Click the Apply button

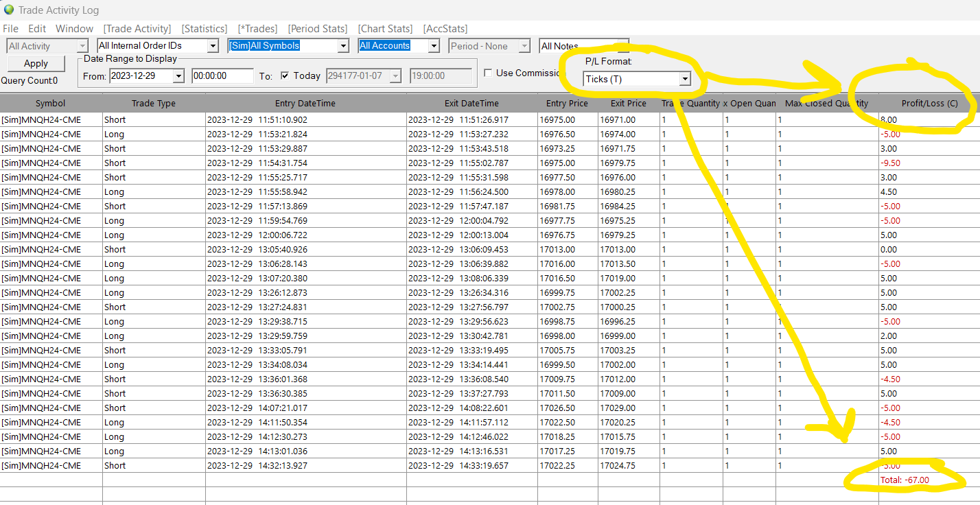tap(36, 63)
